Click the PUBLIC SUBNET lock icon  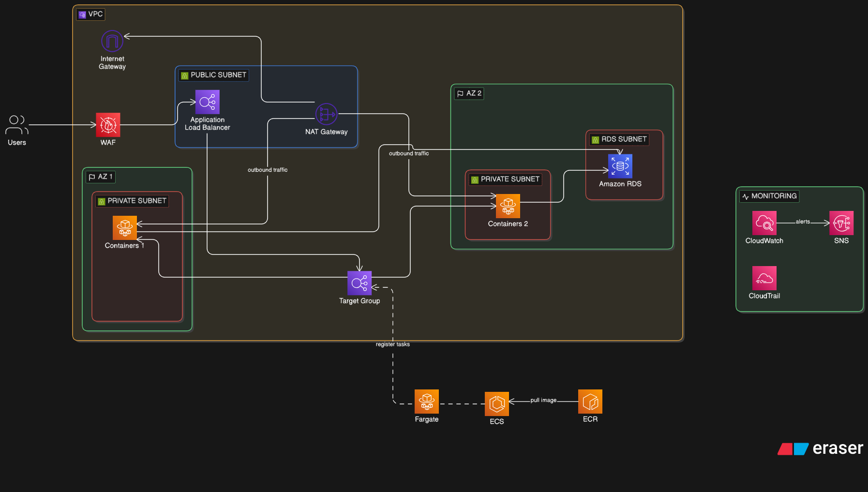(184, 75)
